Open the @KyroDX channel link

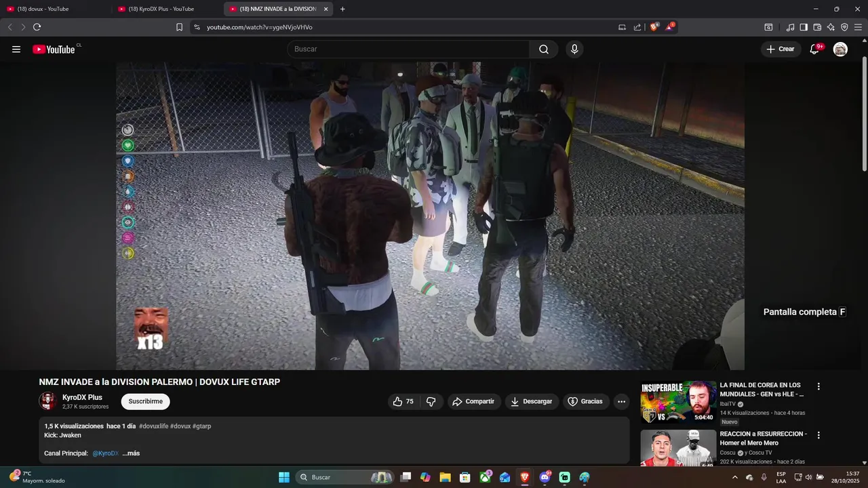pos(106,453)
